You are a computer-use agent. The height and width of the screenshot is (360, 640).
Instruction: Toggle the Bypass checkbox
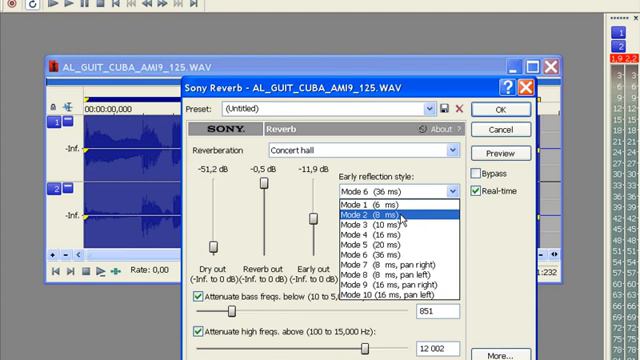point(476,173)
